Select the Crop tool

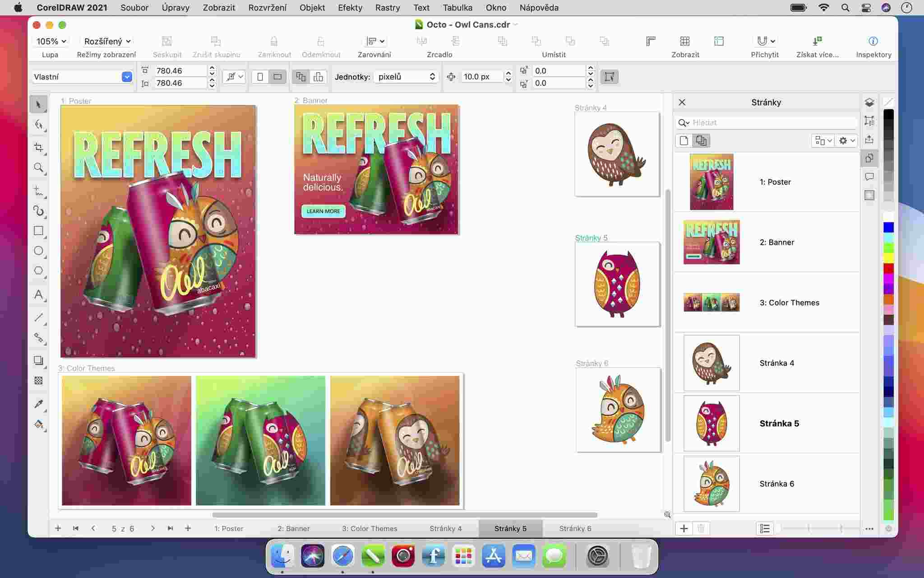[39, 148]
